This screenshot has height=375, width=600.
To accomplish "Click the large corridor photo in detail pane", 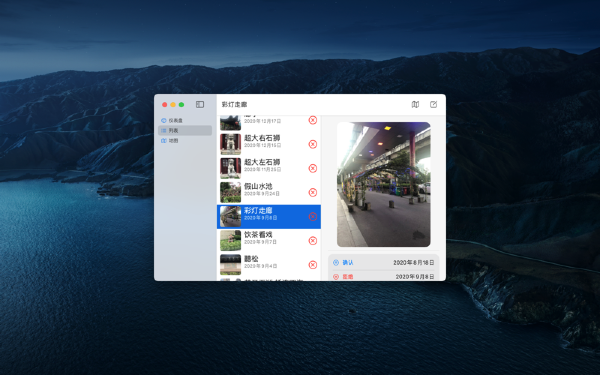I will [383, 184].
